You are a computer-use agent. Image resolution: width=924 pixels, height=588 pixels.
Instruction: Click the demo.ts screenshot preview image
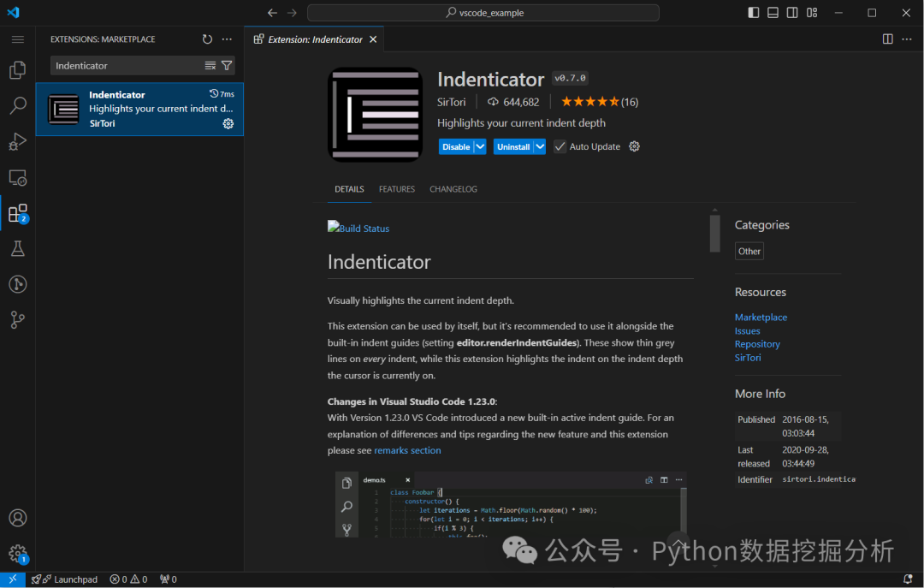(x=510, y=504)
